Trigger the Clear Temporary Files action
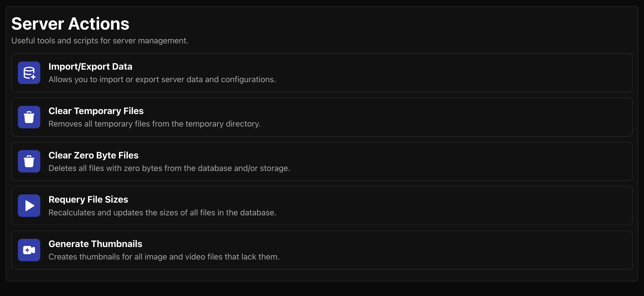644x296 pixels. coord(322,117)
